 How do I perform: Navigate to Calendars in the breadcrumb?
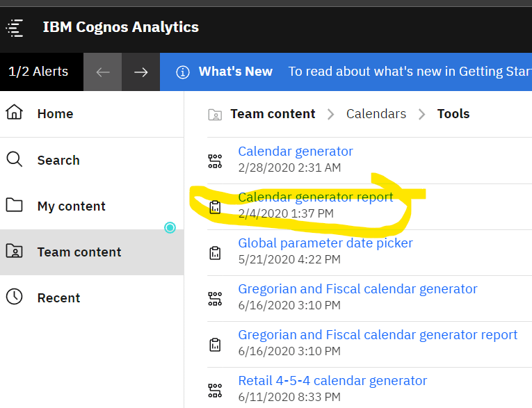376,114
